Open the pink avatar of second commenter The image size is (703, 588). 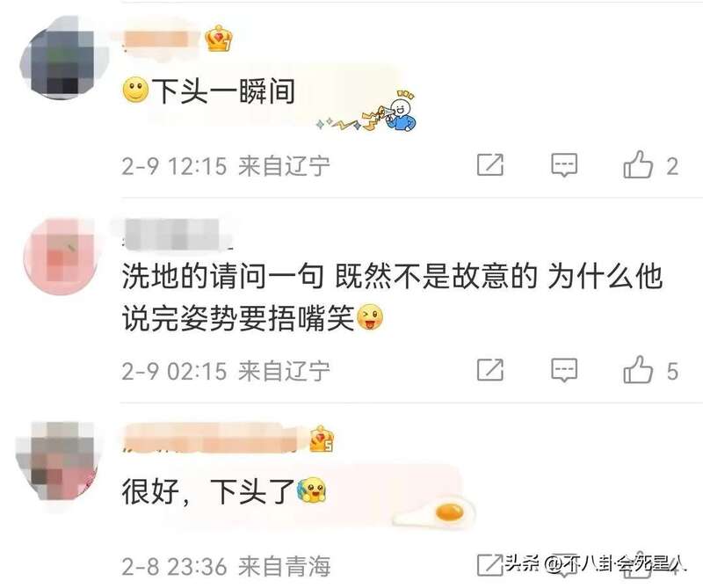coord(61,256)
